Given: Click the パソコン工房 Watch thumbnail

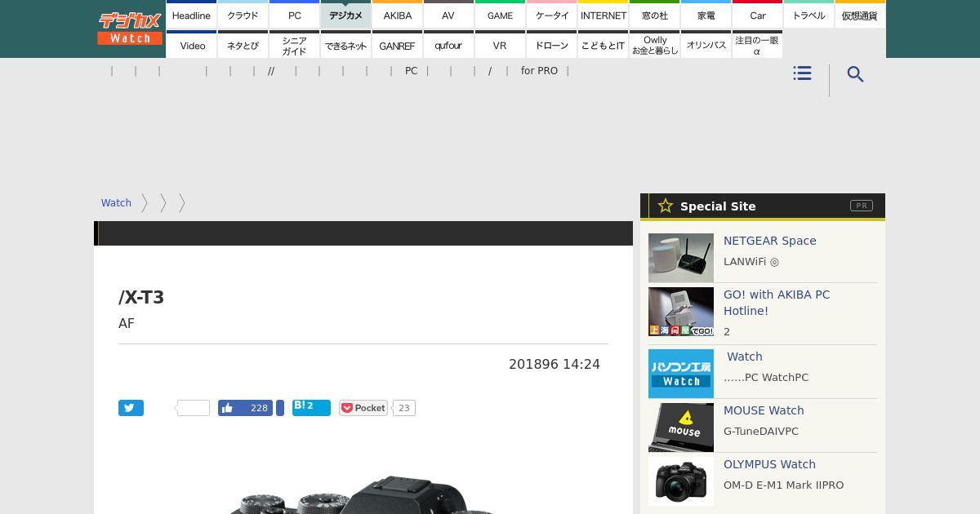Looking at the screenshot, I should (681, 374).
